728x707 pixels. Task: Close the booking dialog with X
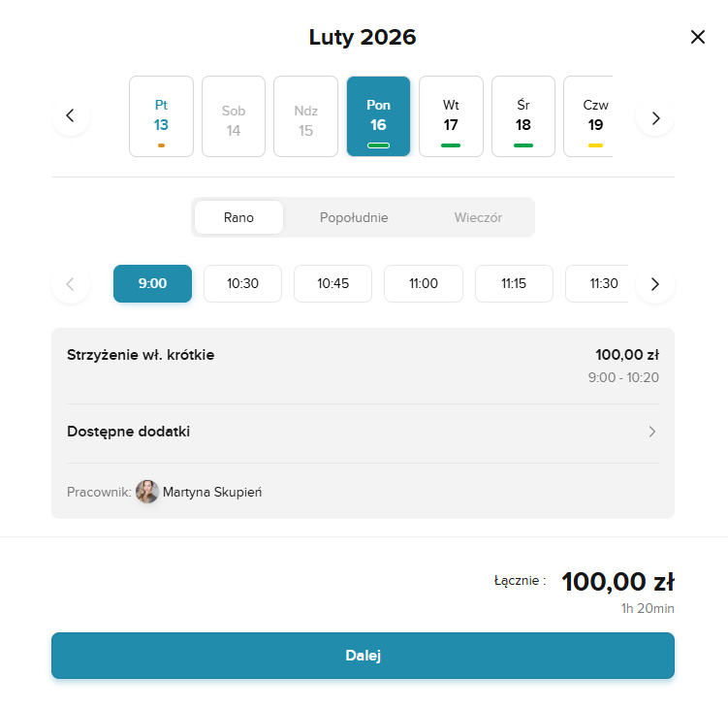coord(697,38)
